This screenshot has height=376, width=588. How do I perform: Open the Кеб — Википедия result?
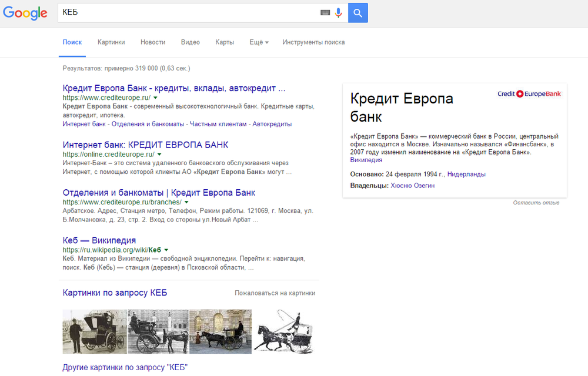click(99, 240)
